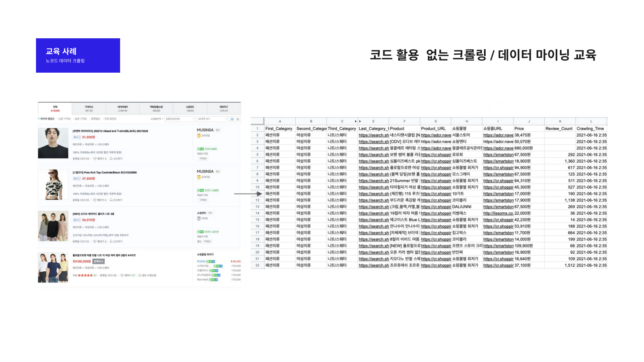The image size is (644, 362).
Task: Click spreadsheet hidden column right arrow
Action: 360,121
